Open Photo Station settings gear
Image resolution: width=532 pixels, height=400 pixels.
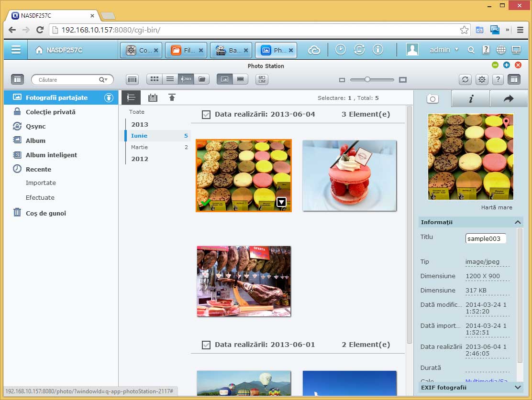tap(482, 80)
